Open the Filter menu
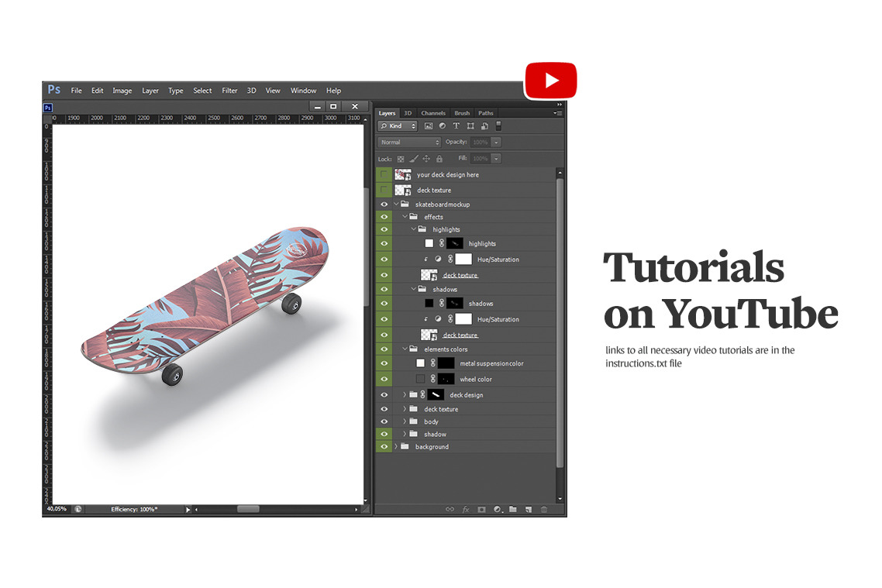882x588 pixels. pyautogui.click(x=229, y=91)
